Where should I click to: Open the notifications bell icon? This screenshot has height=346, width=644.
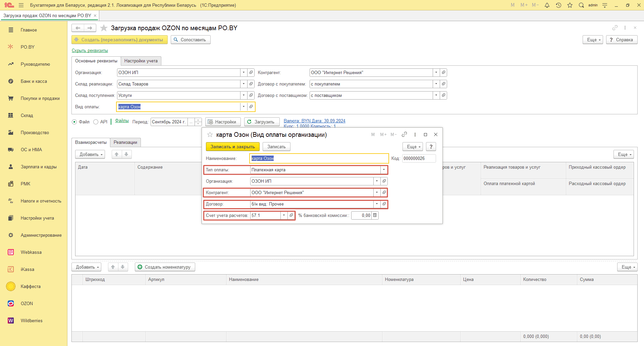click(547, 5)
